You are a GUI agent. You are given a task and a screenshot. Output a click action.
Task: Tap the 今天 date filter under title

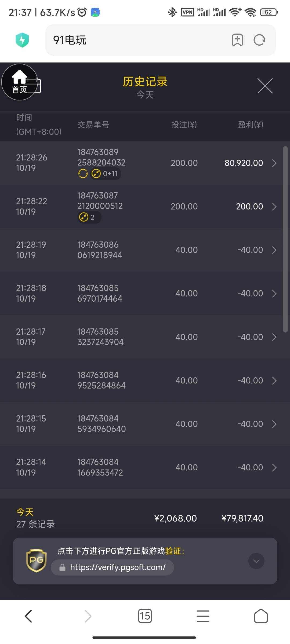click(x=145, y=95)
